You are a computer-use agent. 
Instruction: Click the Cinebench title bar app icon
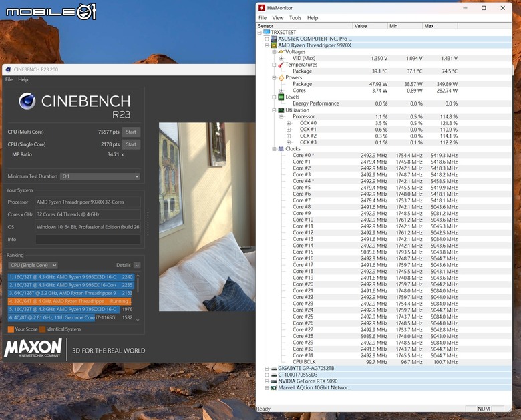click(x=9, y=70)
